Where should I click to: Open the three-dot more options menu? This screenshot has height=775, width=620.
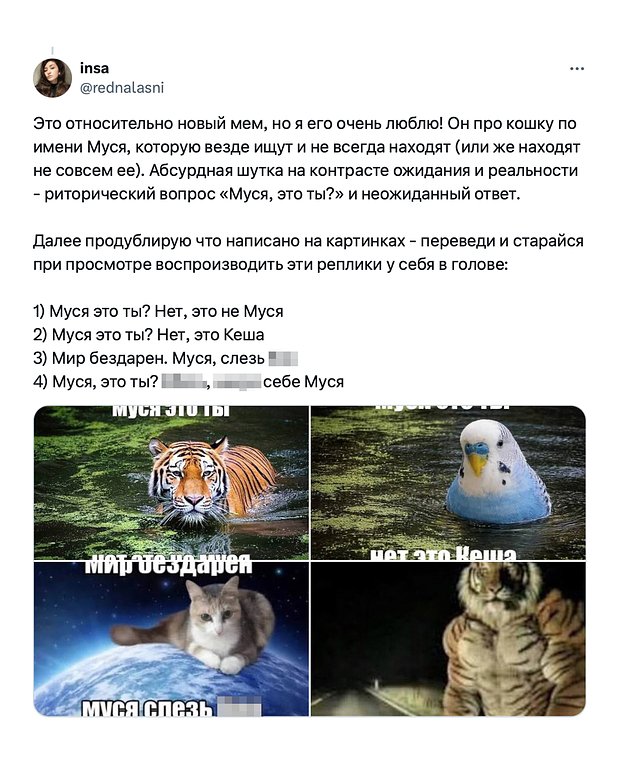[576, 69]
